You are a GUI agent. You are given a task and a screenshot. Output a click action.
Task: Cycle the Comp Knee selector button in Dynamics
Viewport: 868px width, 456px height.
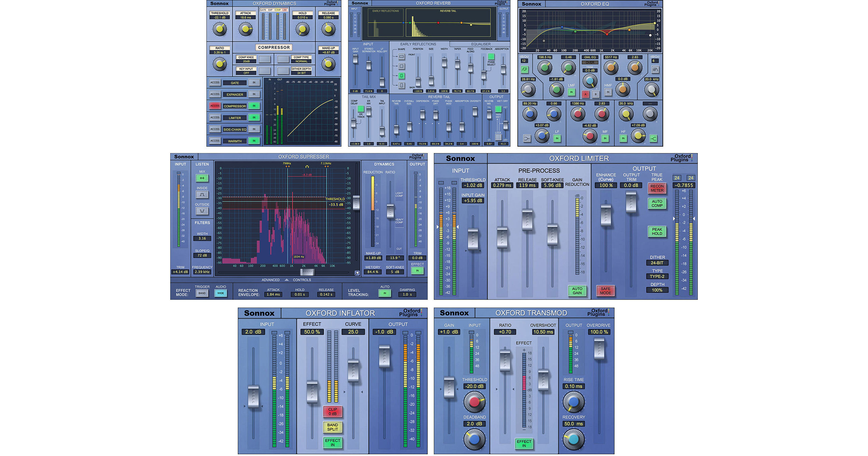point(264,59)
